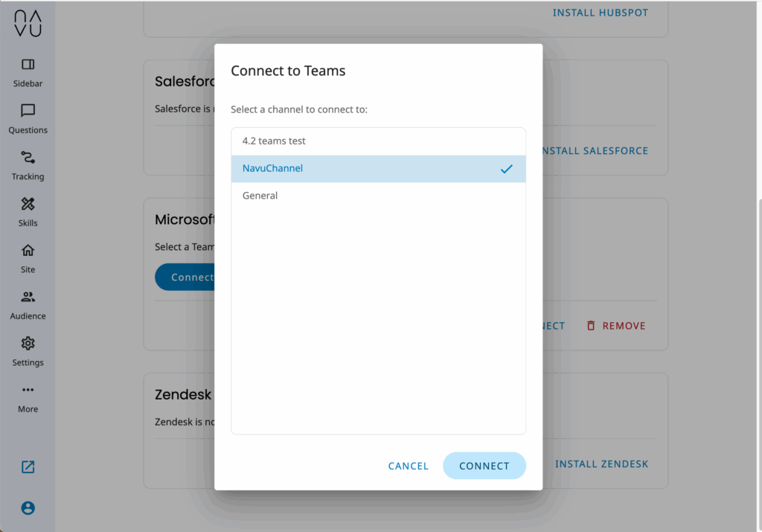Image resolution: width=762 pixels, height=532 pixels.
Task: Expand the More ellipsis menu
Action: pyautogui.click(x=28, y=390)
